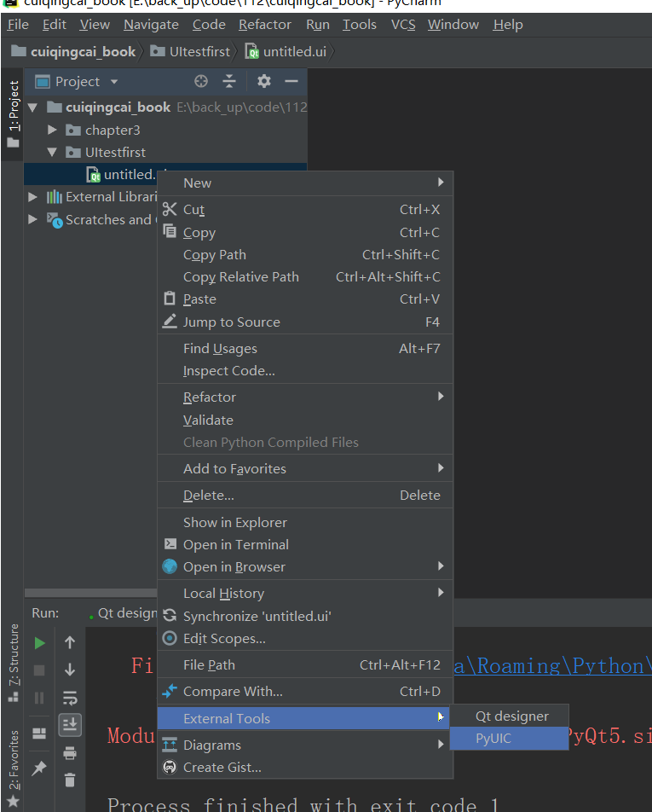Open Local History submenu
Screen dimensions: 652x812
coord(305,593)
